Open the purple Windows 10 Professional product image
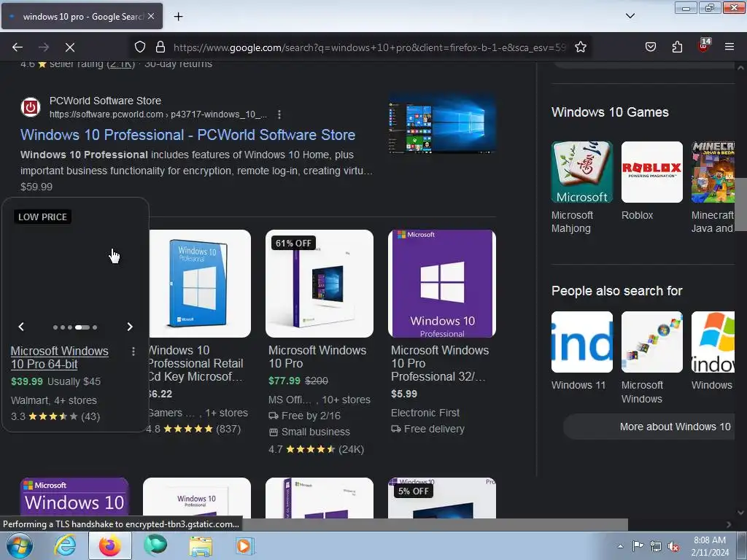 coord(442,284)
